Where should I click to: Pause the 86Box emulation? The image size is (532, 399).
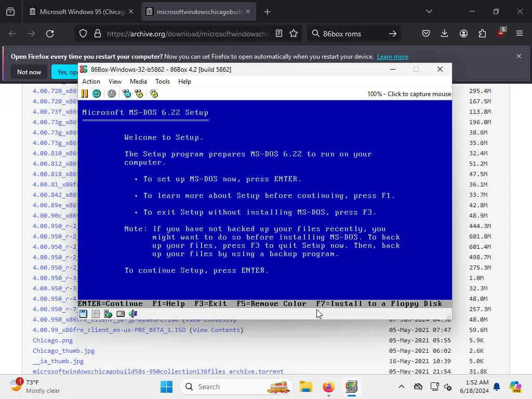[85, 94]
